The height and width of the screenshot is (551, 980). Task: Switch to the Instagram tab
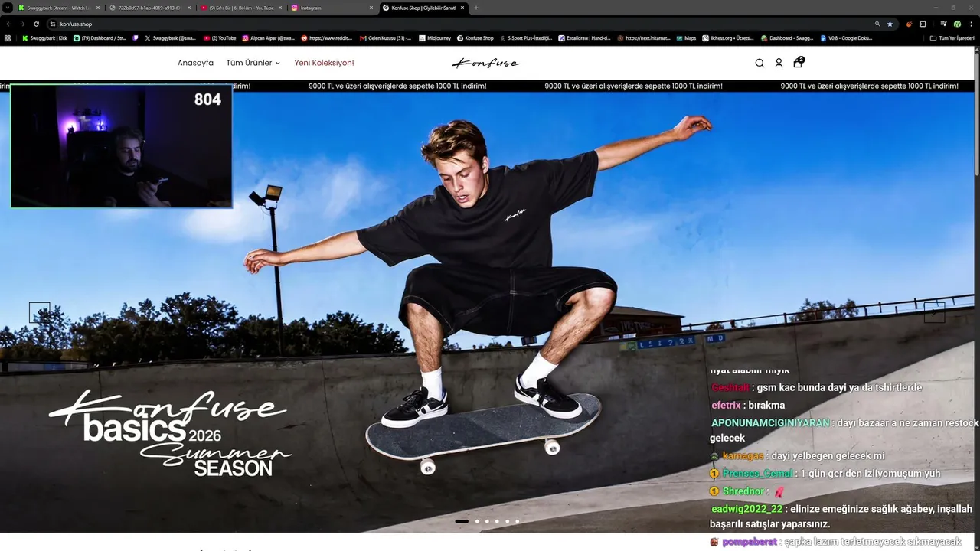[x=332, y=8]
